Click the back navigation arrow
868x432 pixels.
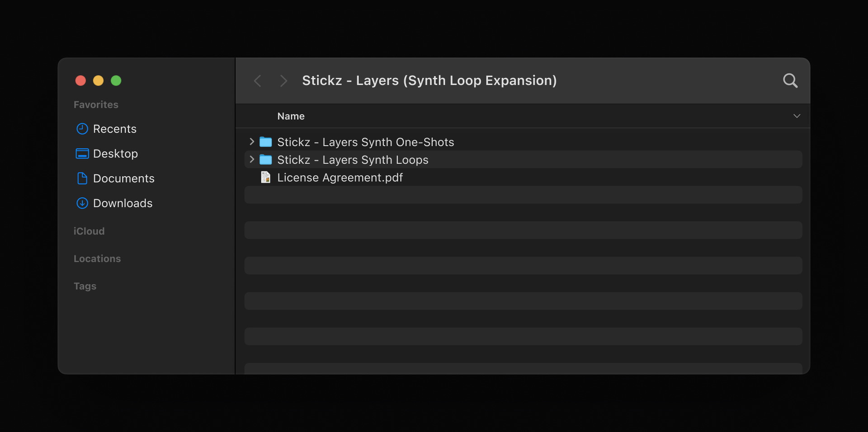[258, 81]
